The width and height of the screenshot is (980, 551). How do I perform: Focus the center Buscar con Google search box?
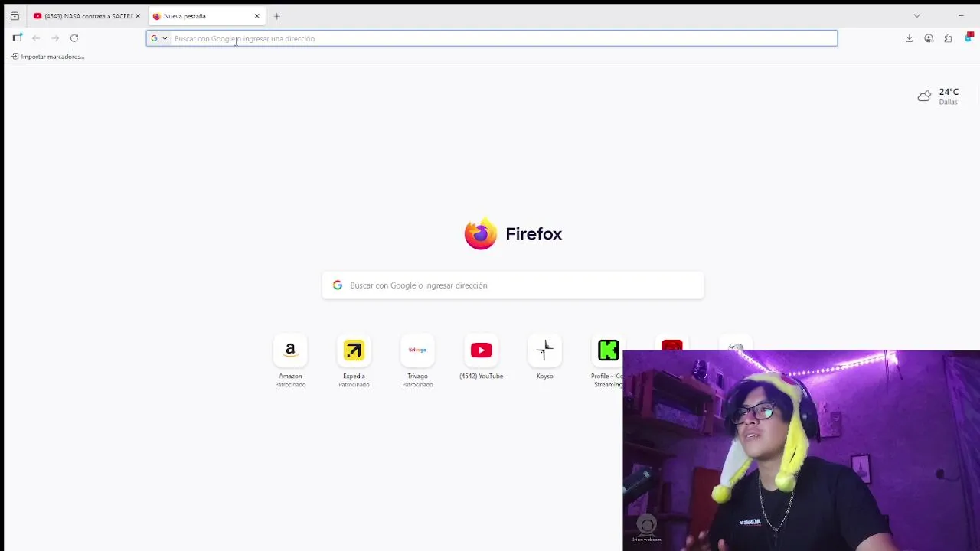coord(513,285)
